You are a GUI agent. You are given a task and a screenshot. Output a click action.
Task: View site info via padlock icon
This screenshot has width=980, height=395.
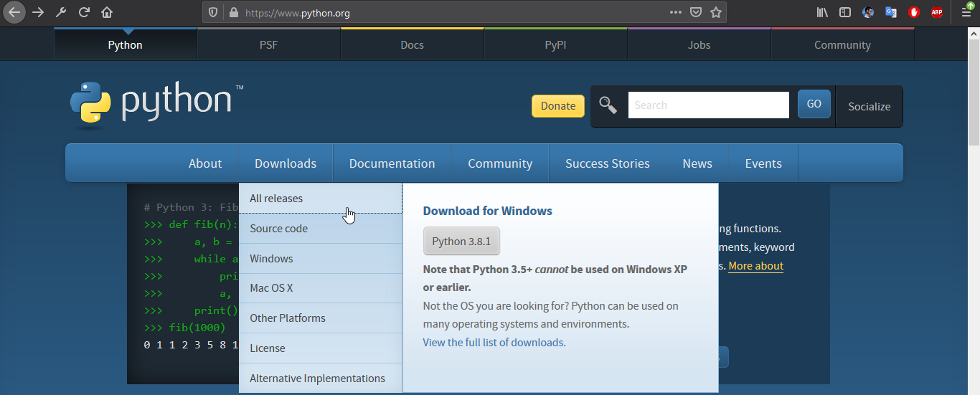[x=232, y=12]
